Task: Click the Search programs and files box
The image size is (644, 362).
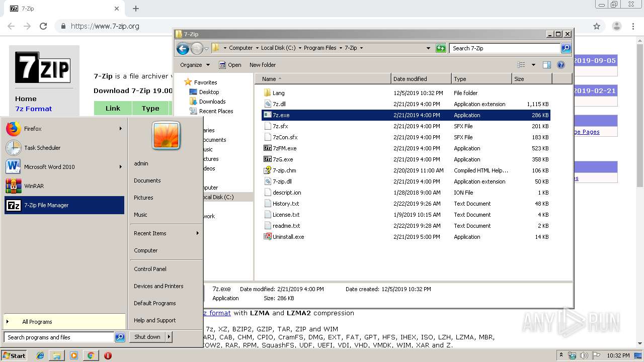Action: click(59, 337)
